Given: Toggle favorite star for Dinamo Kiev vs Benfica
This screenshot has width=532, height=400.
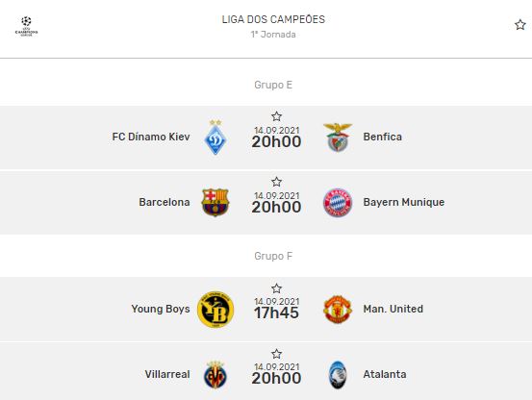Looking at the screenshot, I should (276, 116).
